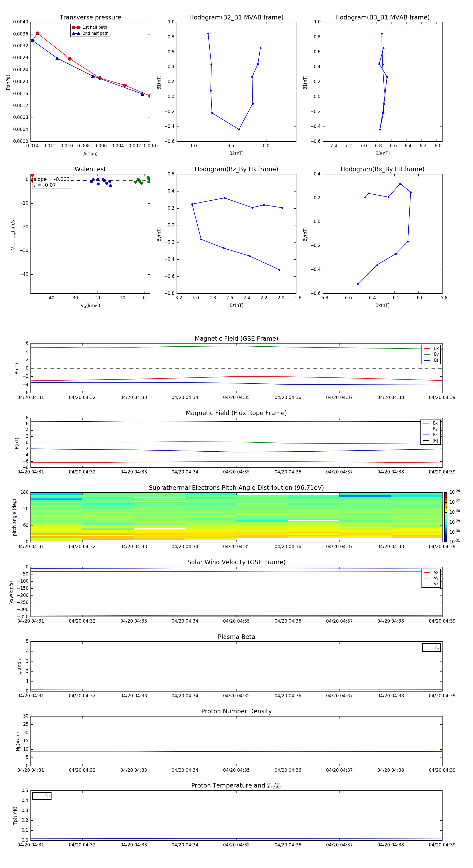Select Bz in the GSE magnetic field legend
Viewport: 473px width, 868px height.
click(431, 360)
